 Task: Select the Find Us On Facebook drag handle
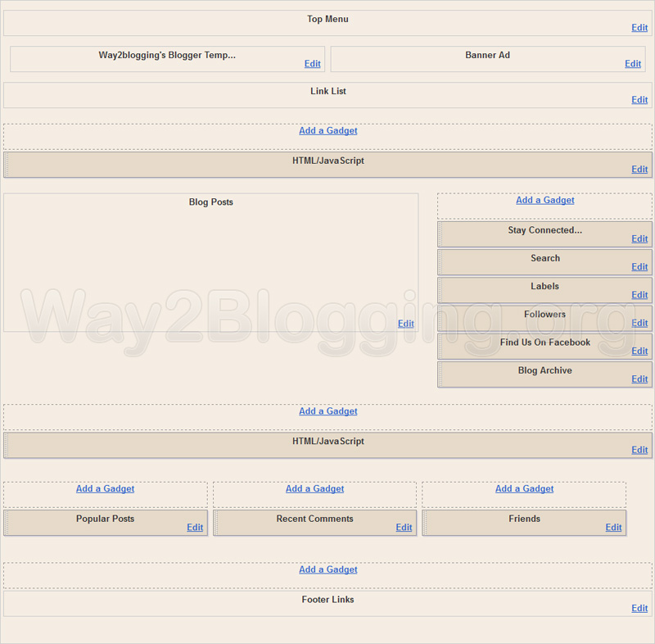(440, 347)
